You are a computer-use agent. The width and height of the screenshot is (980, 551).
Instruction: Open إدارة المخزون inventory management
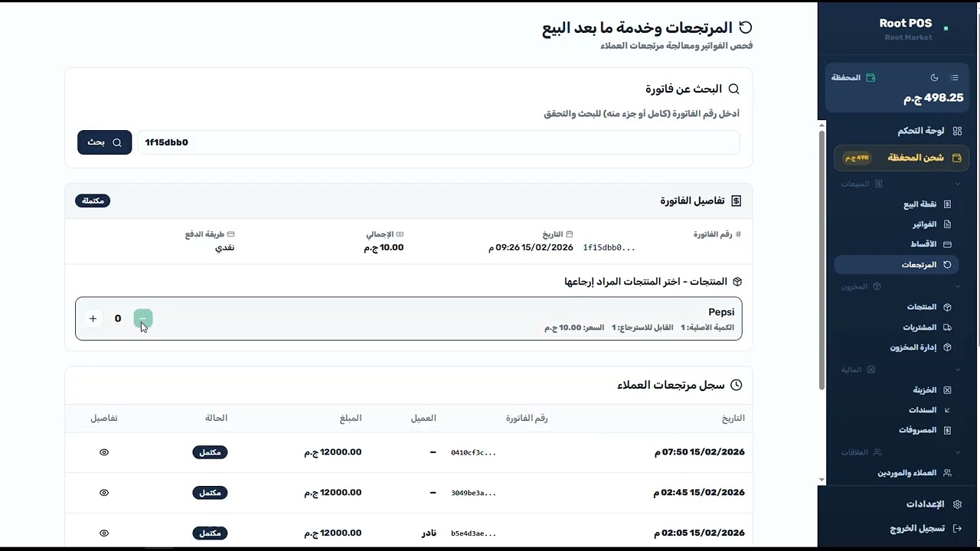[913, 347]
